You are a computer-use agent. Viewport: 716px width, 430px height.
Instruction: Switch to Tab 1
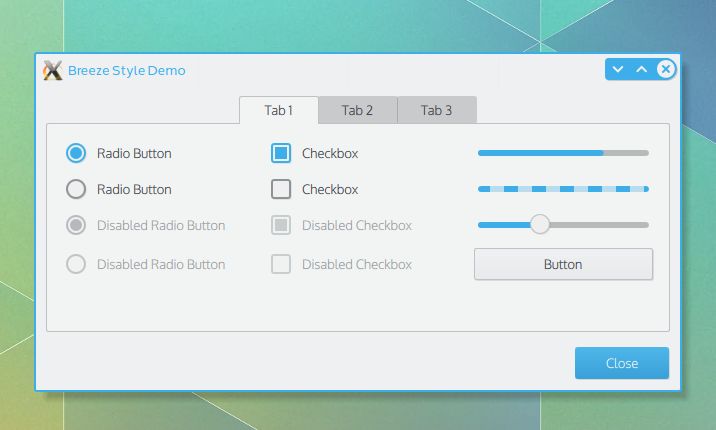pyautogui.click(x=279, y=110)
